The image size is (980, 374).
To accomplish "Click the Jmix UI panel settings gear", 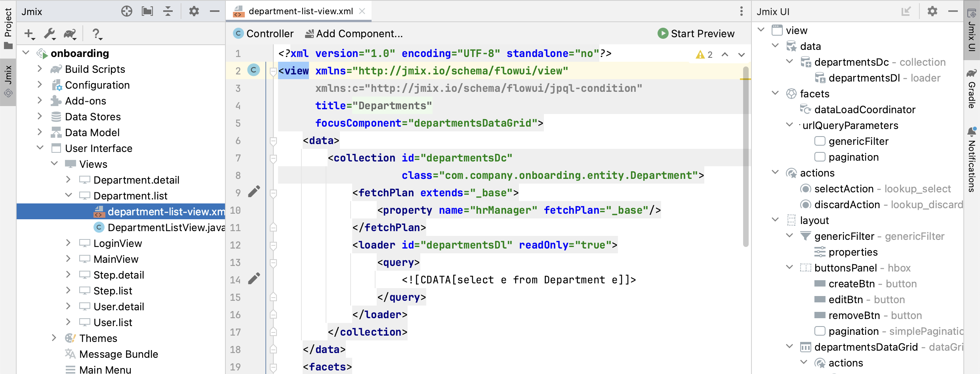I will click(x=932, y=11).
